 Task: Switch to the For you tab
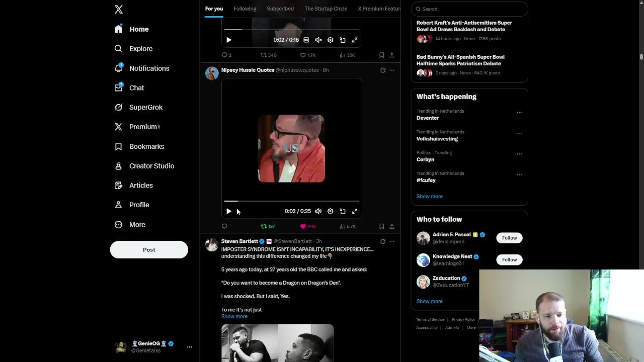214,9
